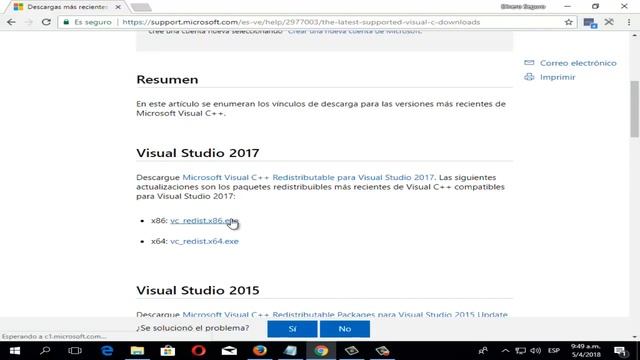Answer No to the feedback question
The image size is (640, 360).
click(344, 329)
